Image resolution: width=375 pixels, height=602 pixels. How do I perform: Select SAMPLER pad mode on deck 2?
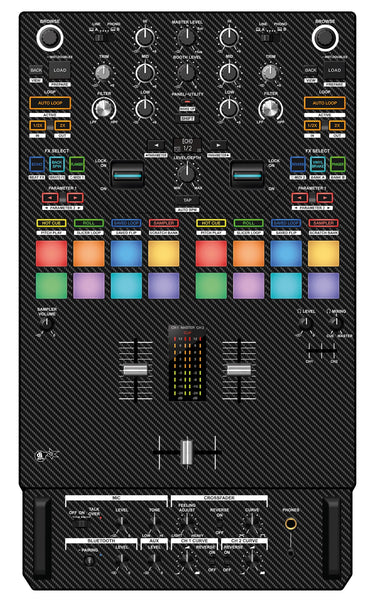click(x=324, y=223)
